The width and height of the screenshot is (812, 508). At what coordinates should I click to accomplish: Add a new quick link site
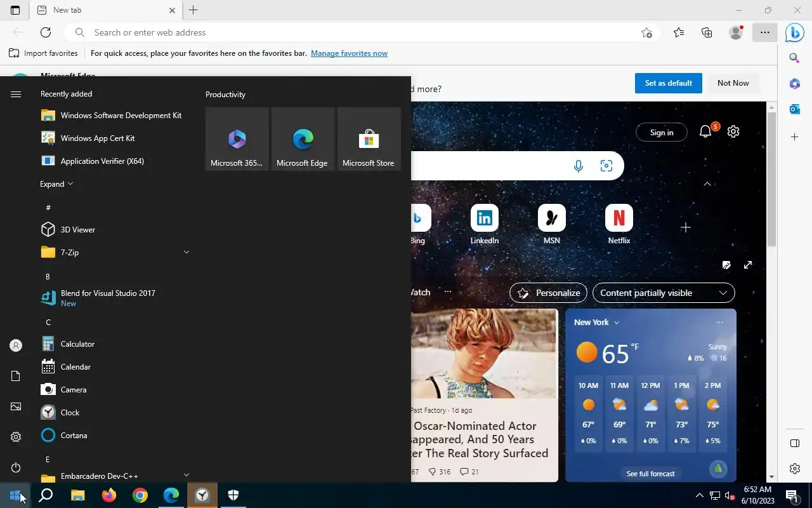686,227
